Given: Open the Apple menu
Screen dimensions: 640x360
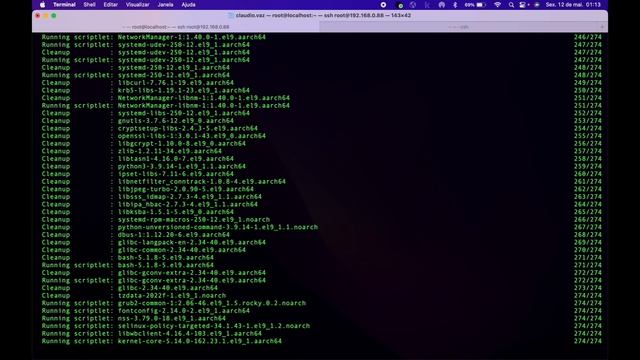Looking at the screenshot, I should click(x=42, y=5).
